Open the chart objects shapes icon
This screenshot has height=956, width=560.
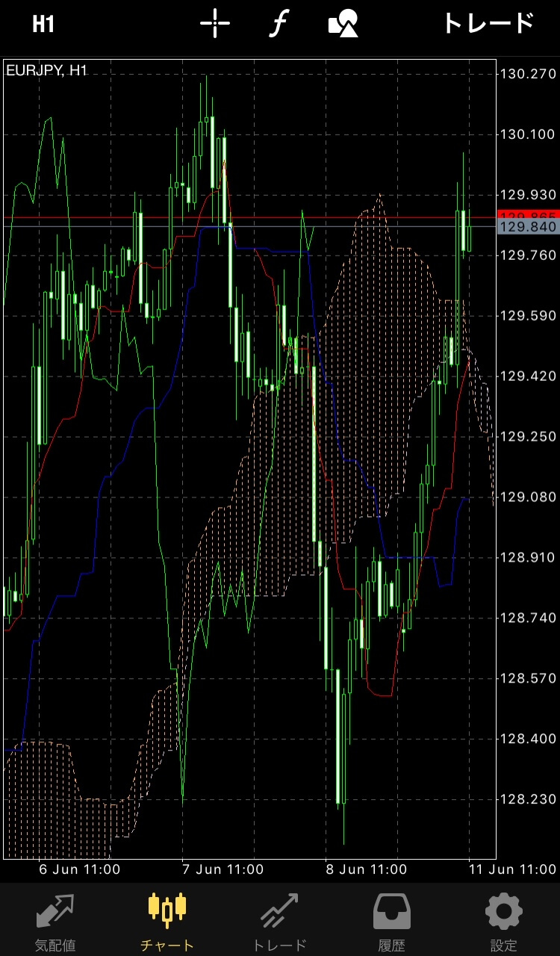343,24
